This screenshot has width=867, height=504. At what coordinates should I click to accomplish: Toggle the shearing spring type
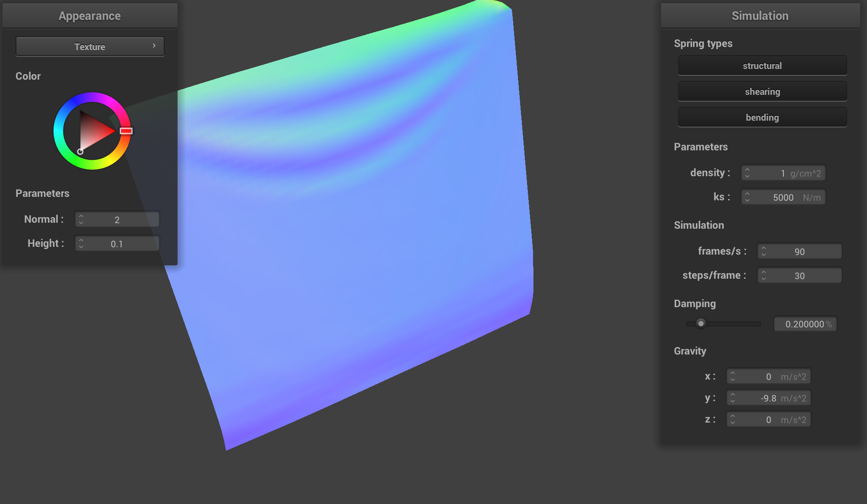click(762, 91)
